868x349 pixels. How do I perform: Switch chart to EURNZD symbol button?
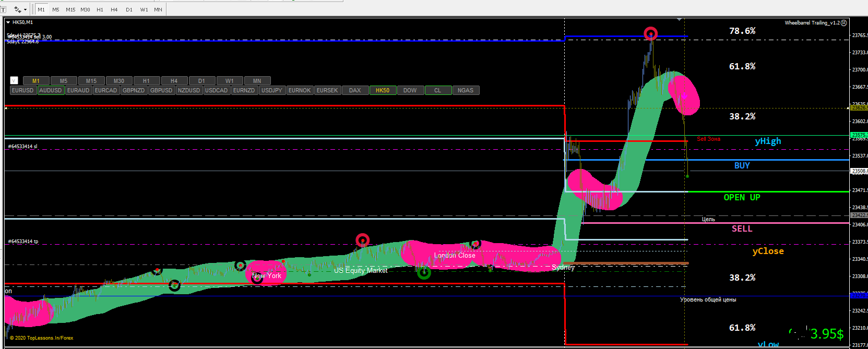244,90
